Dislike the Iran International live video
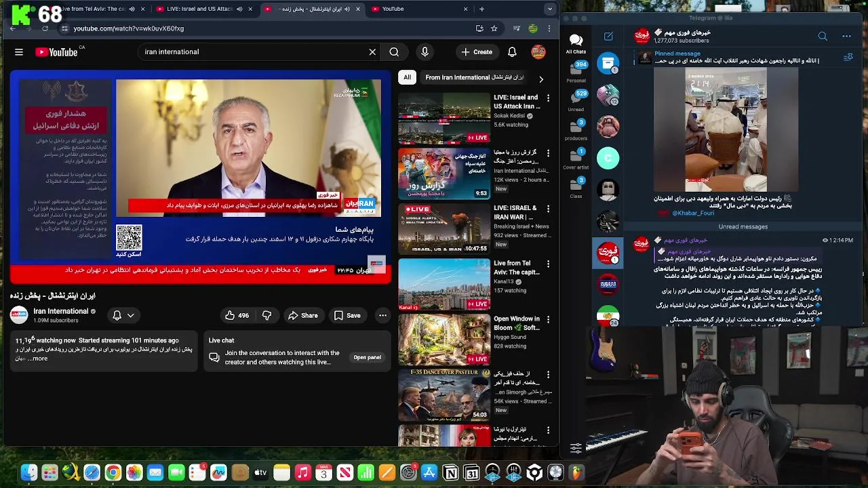 pyautogui.click(x=267, y=315)
